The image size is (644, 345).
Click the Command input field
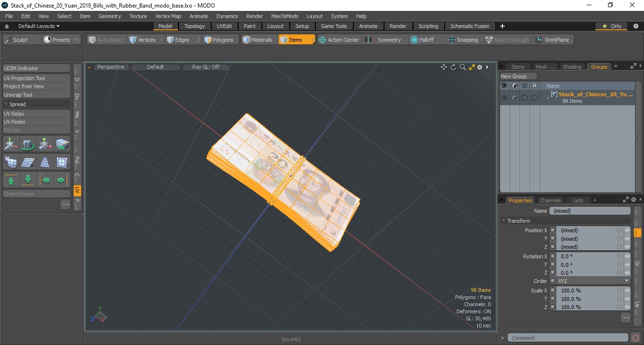tap(568, 338)
